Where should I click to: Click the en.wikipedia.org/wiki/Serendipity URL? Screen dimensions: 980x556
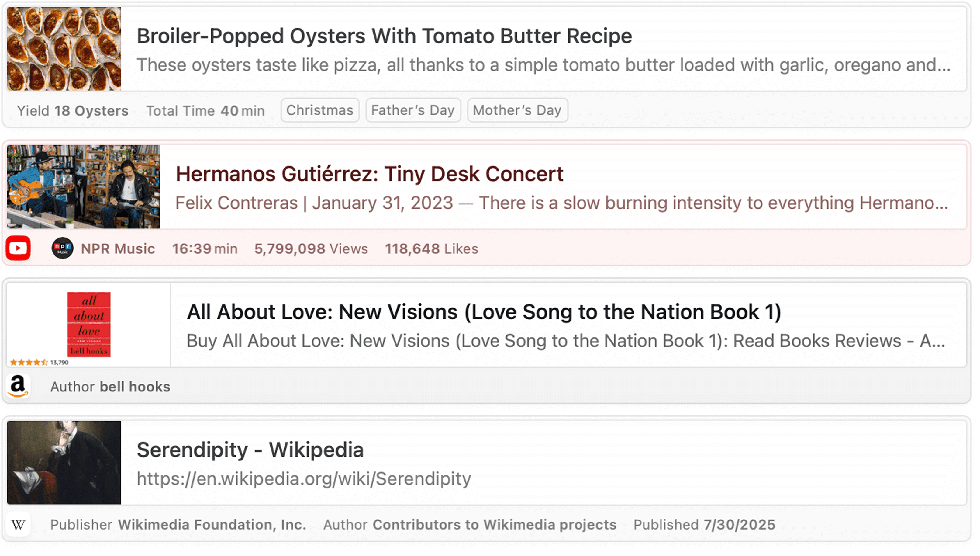point(304,479)
